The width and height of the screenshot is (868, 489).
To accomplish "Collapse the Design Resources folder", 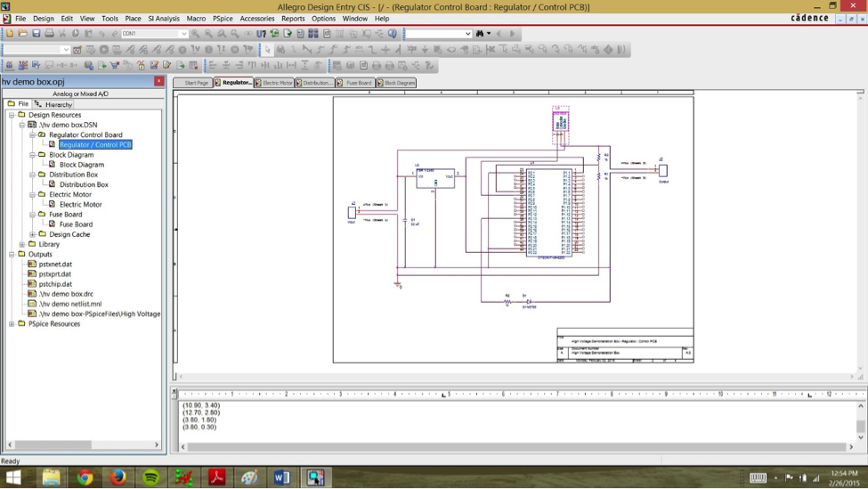I will [x=12, y=115].
